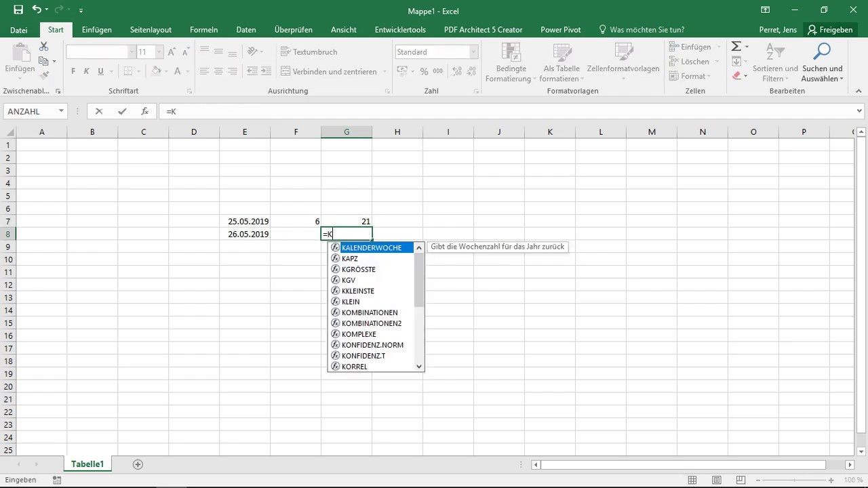868x488 pixels.
Task: Copy selection with the copy icon
Action: point(44,61)
